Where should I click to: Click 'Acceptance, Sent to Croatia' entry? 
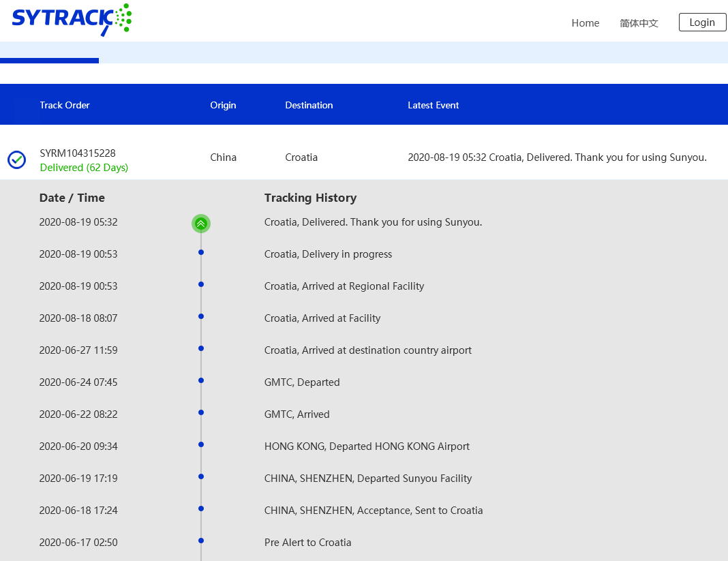tap(374, 511)
